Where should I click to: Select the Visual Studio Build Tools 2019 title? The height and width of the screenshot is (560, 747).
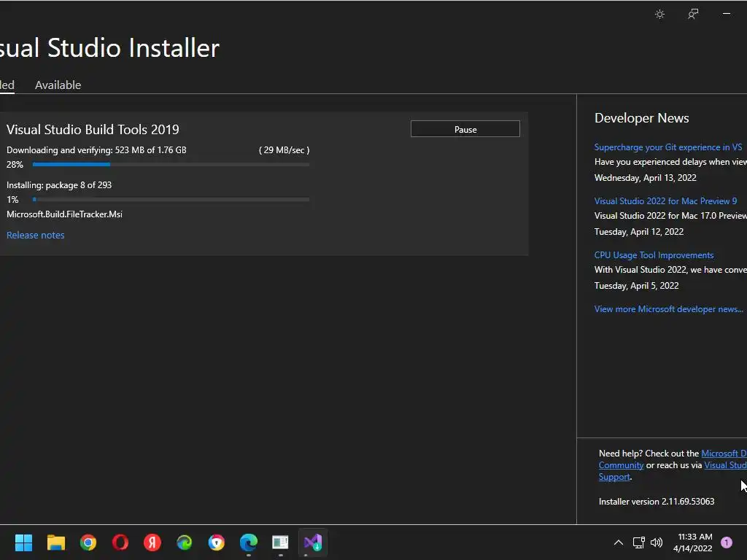click(x=93, y=130)
